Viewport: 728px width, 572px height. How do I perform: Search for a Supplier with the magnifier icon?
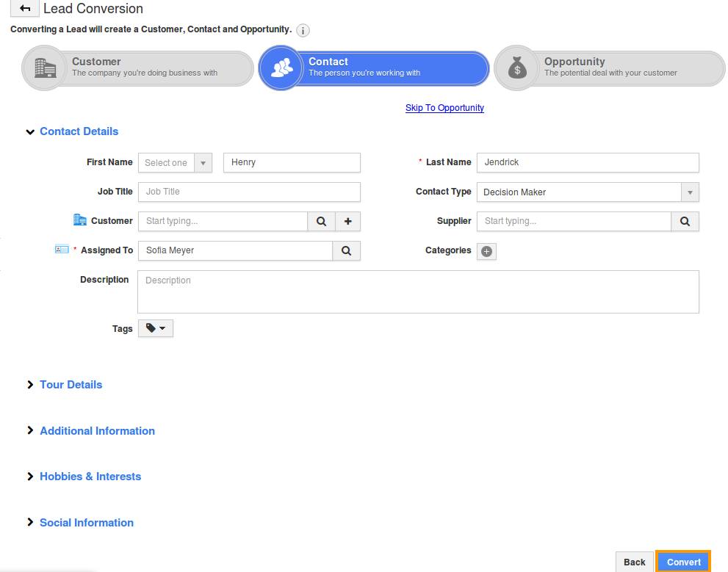click(x=685, y=221)
